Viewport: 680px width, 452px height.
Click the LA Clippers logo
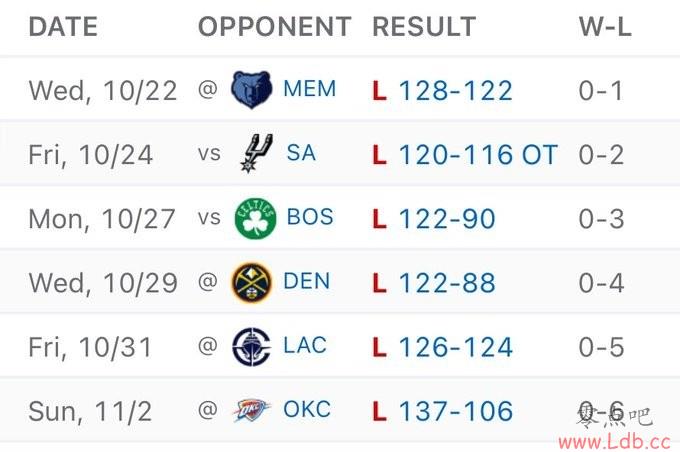(251, 346)
